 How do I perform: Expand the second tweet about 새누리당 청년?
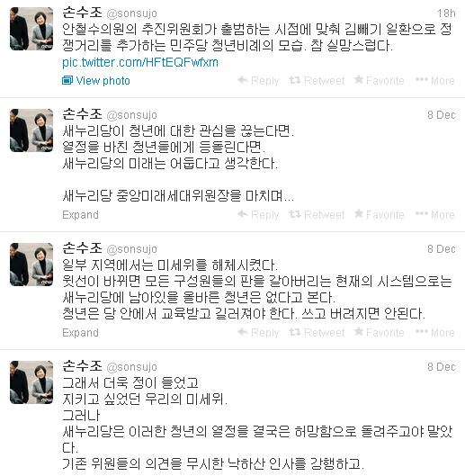point(80,215)
